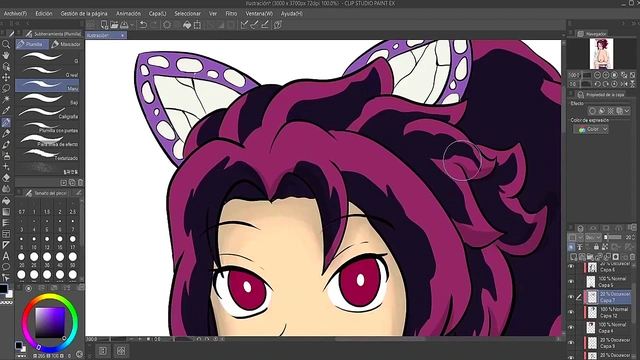Open the Animación menu
The width and height of the screenshot is (640, 360).
pyautogui.click(x=128, y=13)
